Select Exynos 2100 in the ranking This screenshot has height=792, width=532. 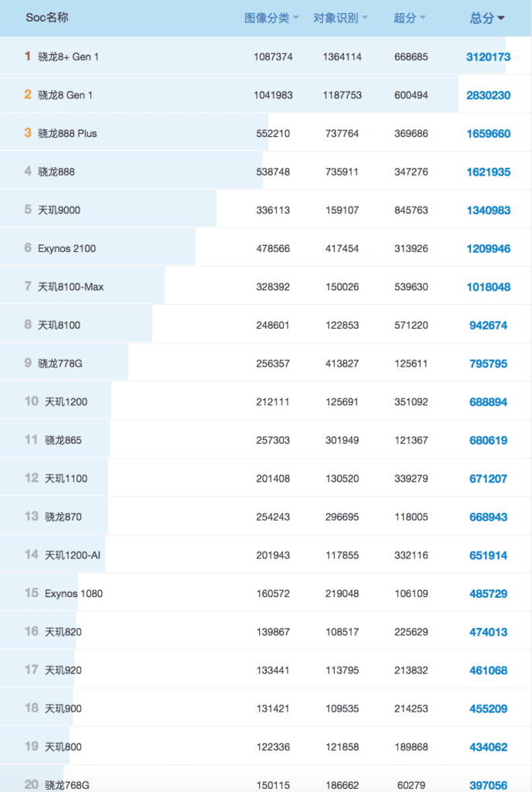pyautogui.click(x=66, y=249)
